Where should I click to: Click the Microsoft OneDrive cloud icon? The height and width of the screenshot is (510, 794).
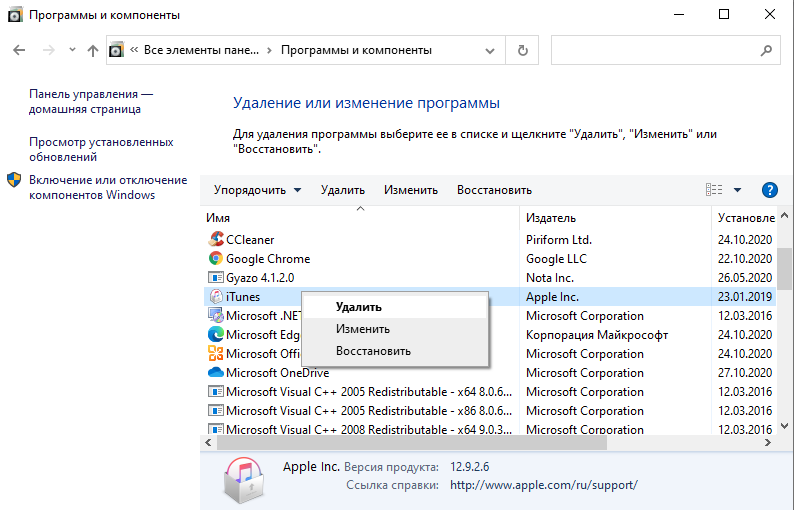click(x=216, y=372)
